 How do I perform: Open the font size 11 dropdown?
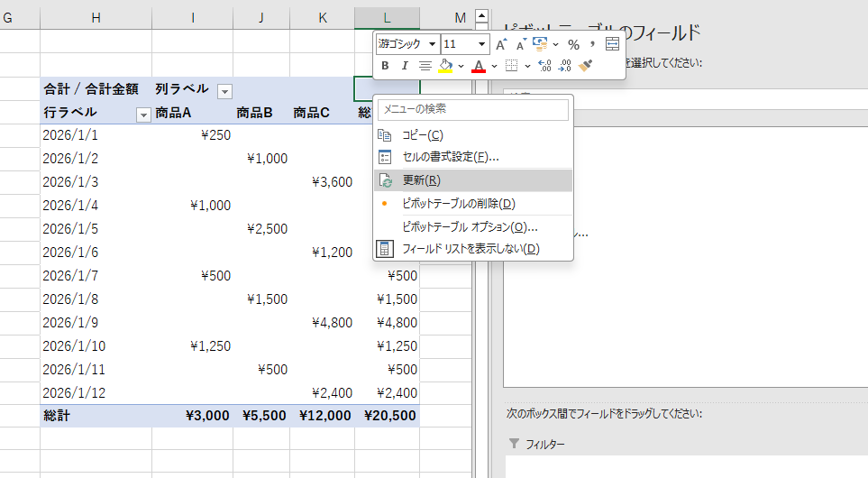pyautogui.click(x=482, y=44)
